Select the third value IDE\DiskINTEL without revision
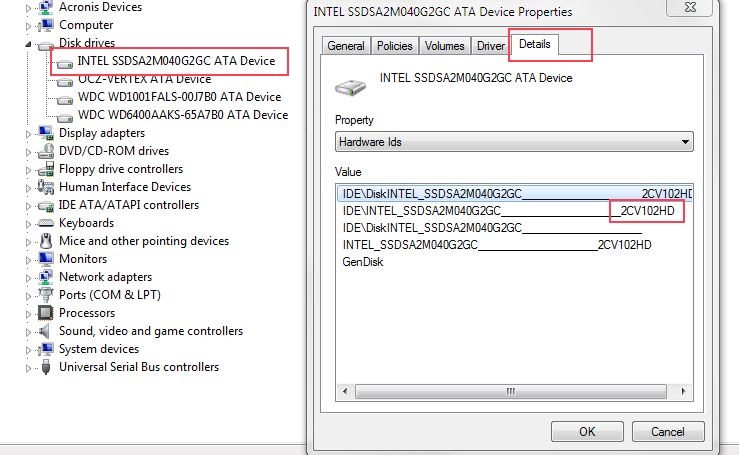 coord(515,228)
